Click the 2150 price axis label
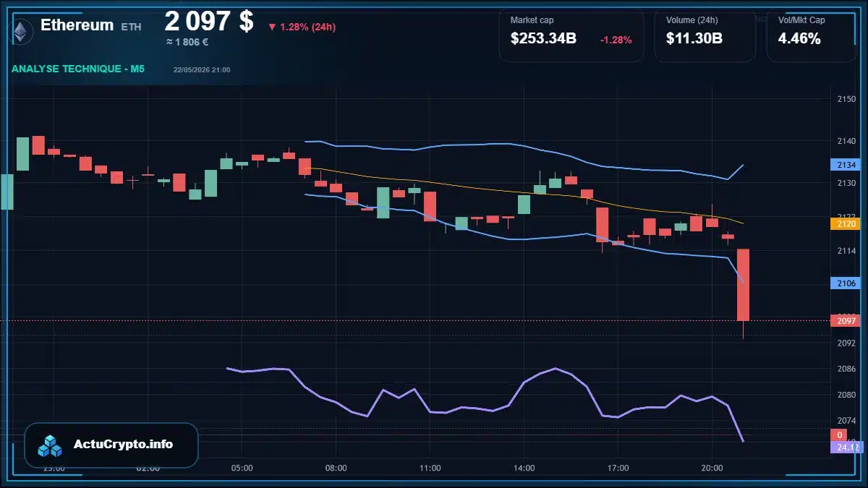 tap(846, 98)
